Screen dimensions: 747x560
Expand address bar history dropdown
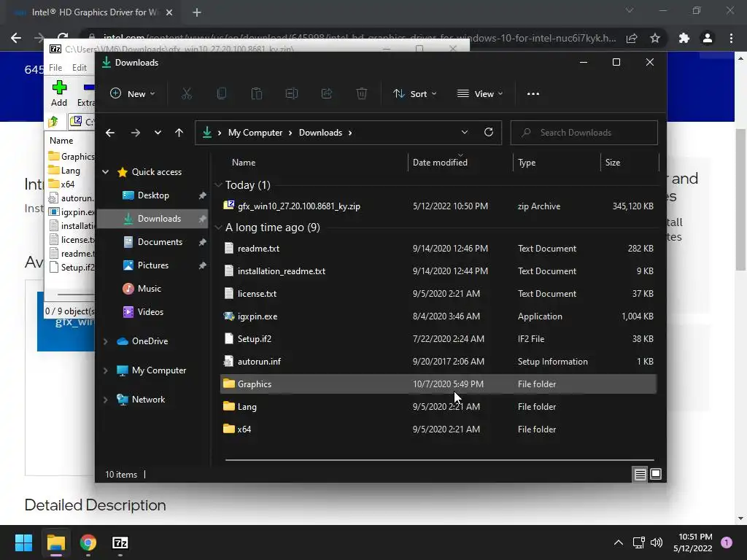[x=465, y=133]
